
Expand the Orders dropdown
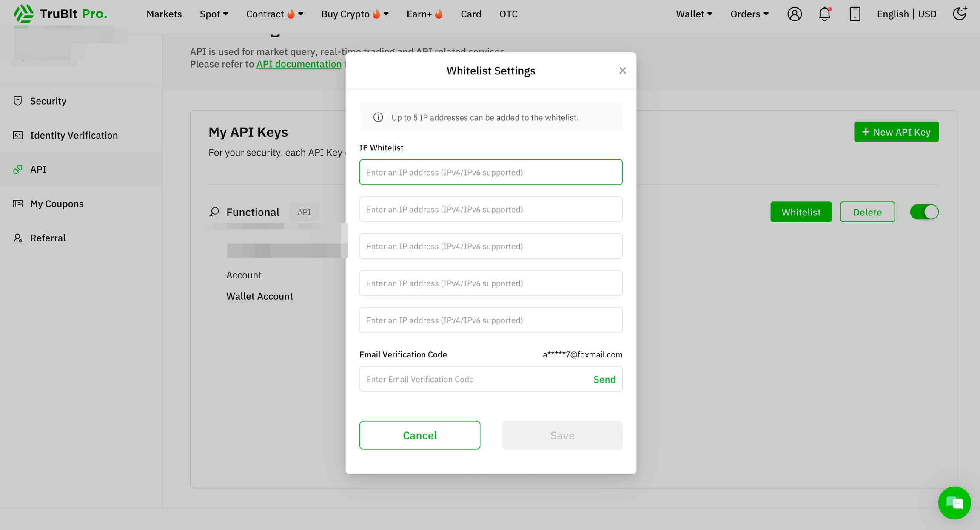(x=749, y=14)
